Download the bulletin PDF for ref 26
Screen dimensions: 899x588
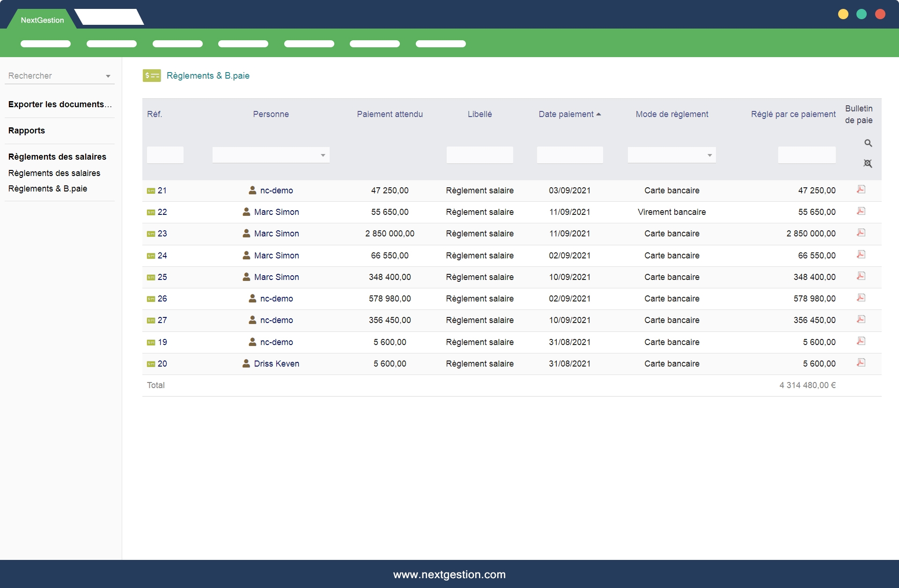click(861, 298)
